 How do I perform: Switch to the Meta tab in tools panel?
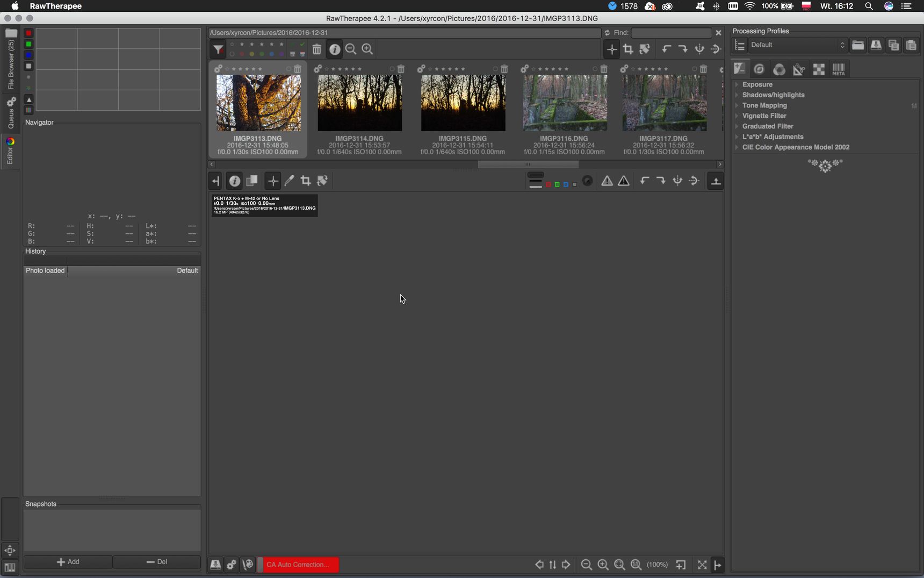839,69
